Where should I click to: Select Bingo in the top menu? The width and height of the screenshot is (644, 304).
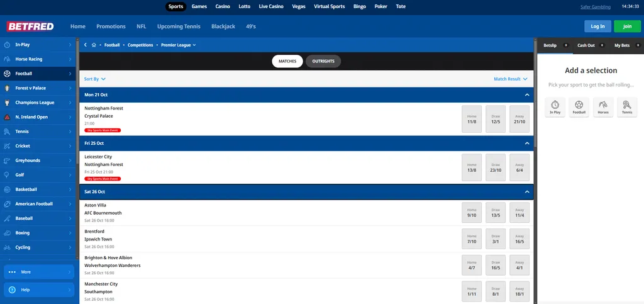359,6
